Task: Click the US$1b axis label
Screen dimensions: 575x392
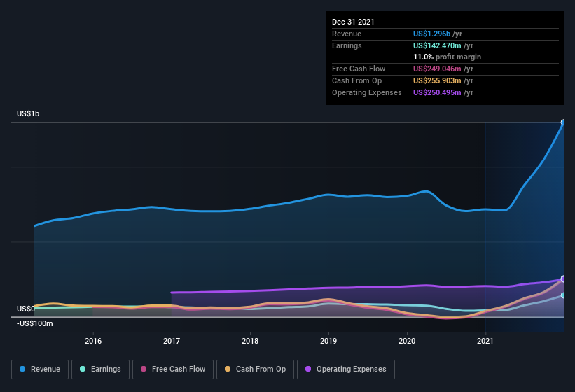Action: tap(28, 113)
